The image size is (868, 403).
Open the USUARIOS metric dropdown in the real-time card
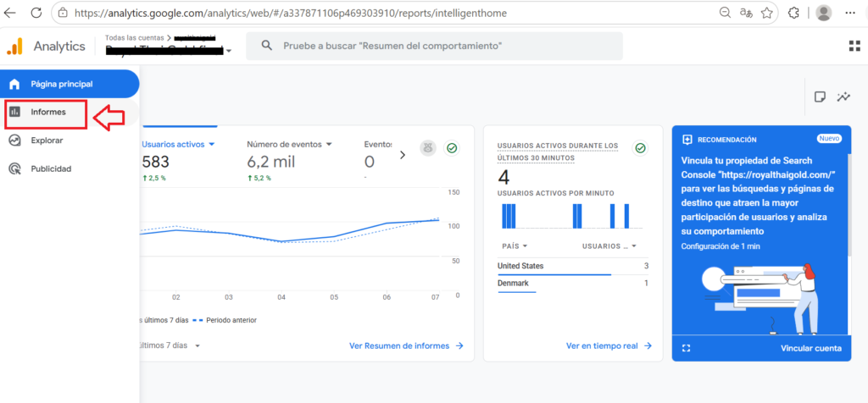[609, 246]
